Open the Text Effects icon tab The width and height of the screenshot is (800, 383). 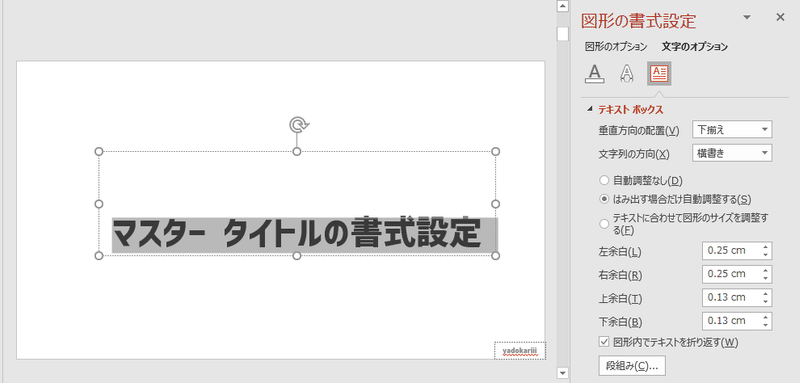(626, 73)
